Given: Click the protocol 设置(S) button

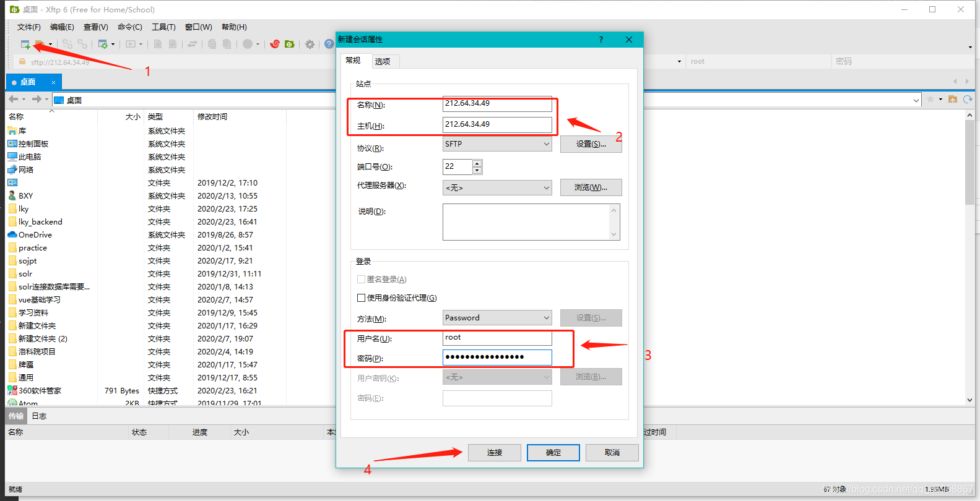Looking at the screenshot, I should [x=591, y=144].
